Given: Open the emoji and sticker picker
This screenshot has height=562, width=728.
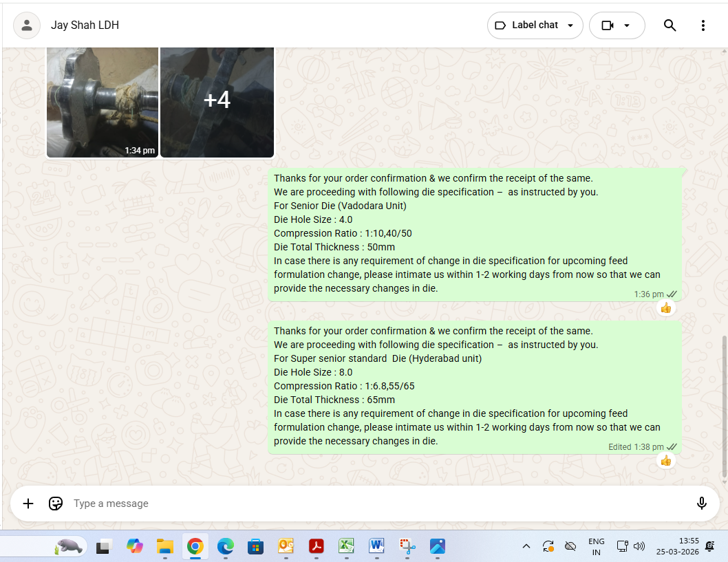Looking at the screenshot, I should (56, 504).
